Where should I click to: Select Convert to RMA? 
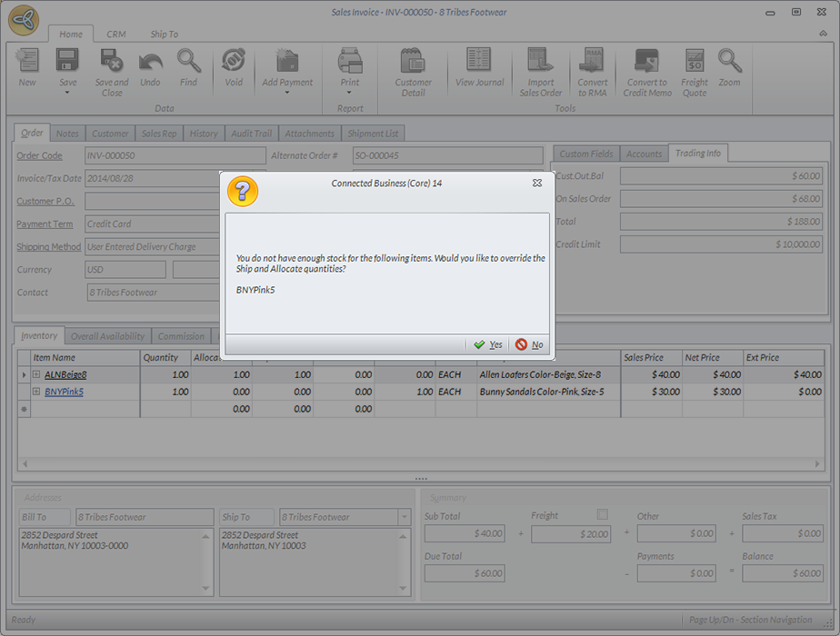(x=593, y=62)
